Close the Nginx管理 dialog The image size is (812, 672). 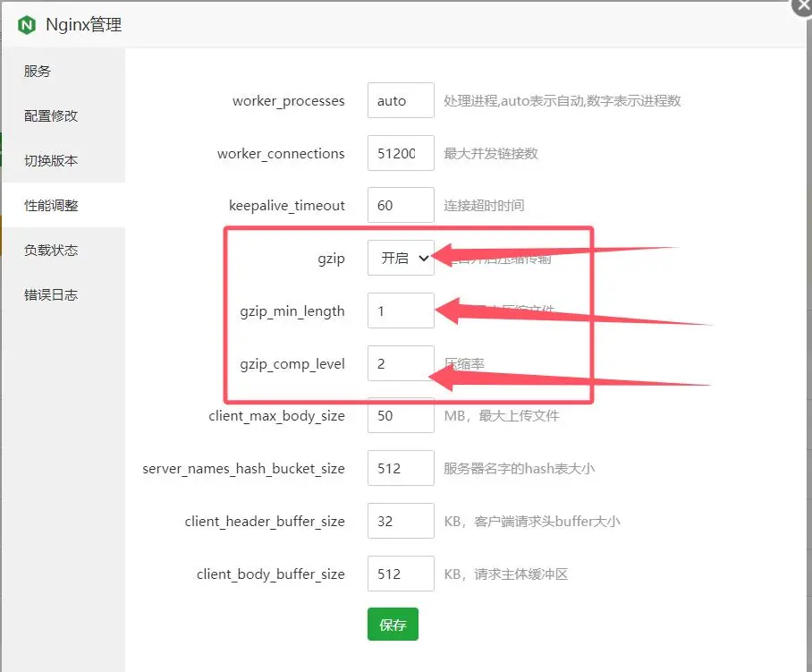click(x=803, y=5)
